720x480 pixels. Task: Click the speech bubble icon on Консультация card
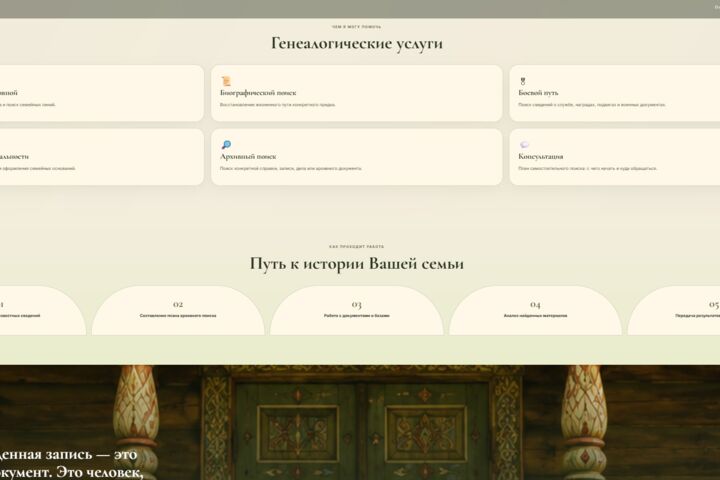pyautogui.click(x=524, y=145)
